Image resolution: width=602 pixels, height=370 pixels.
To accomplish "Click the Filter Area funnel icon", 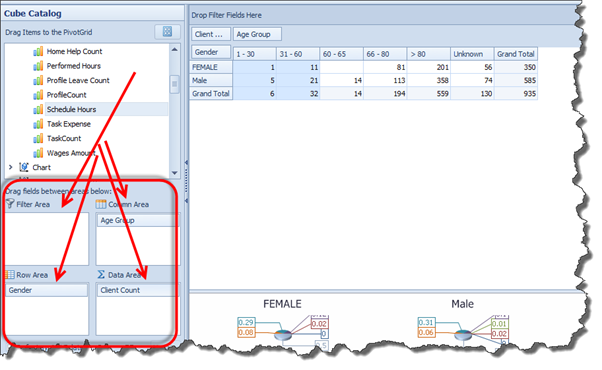I will click(10, 204).
